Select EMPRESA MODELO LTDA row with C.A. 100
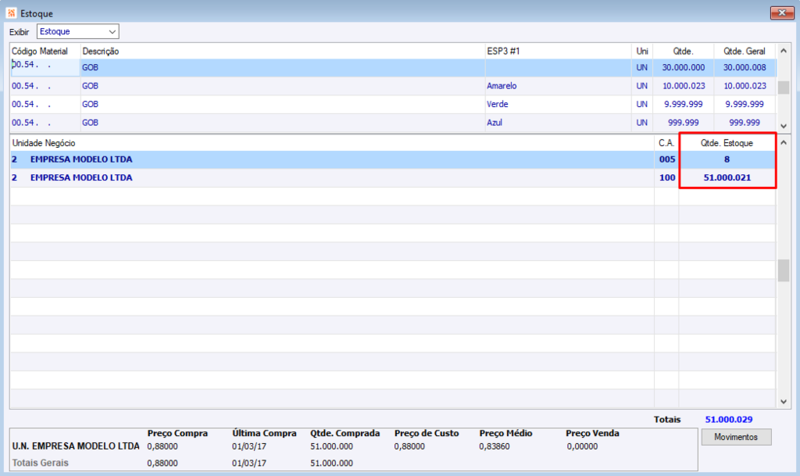Screen dimensions: 800x476 coord(393,178)
